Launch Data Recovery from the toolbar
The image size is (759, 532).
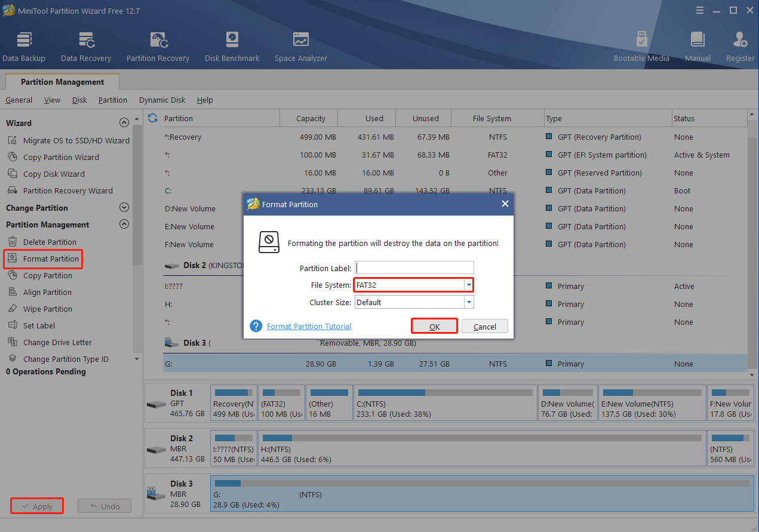click(86, 47)
